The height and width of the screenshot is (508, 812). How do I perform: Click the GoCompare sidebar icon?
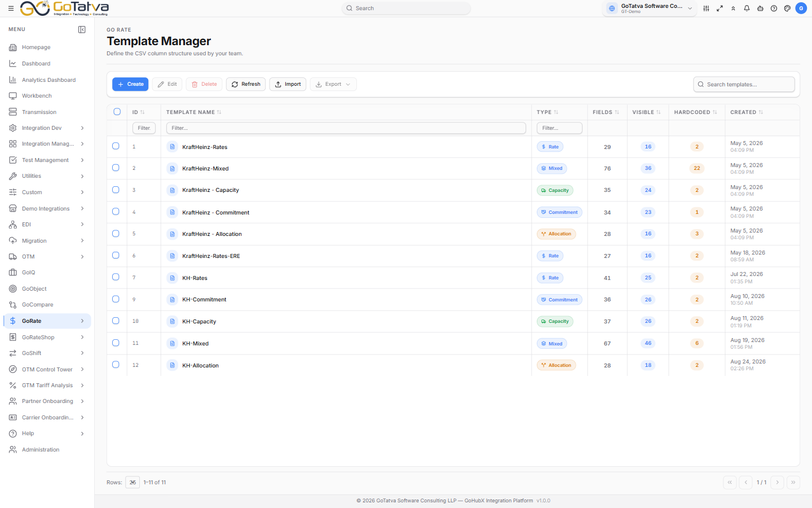pyautogui.click(x=13, y=305)
